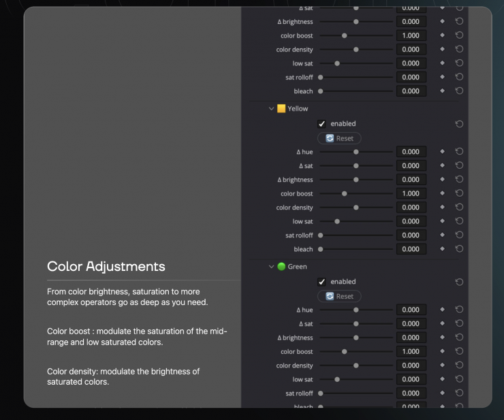Click keyframe diamond beside Green Δ sat
This screenshot has height=420, width=504.
pos(442,323)
